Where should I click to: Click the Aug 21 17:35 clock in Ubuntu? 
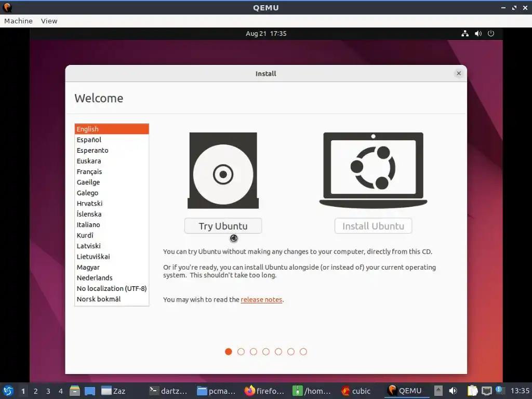[266, 34]
